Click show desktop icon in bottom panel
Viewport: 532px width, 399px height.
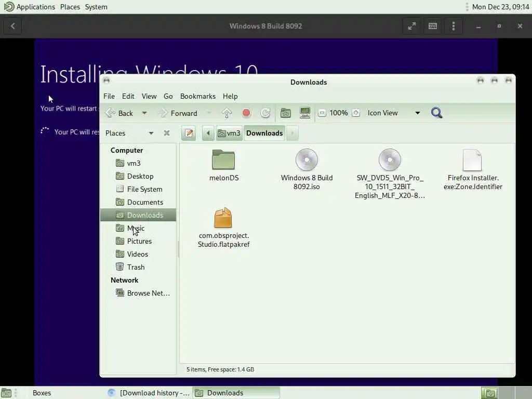pyautogui.click(x=6, y=393)
